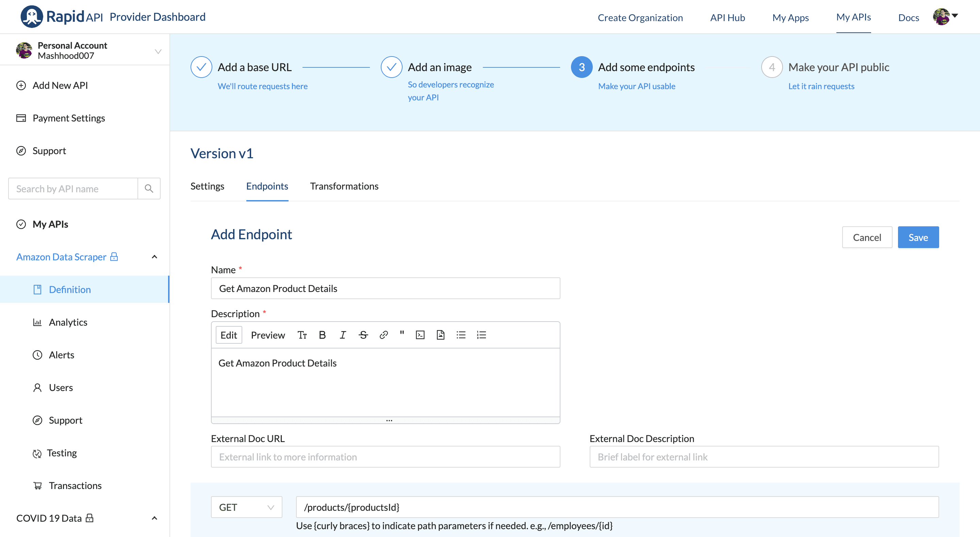Click the bold formatting icon

(x=322, y=335)
